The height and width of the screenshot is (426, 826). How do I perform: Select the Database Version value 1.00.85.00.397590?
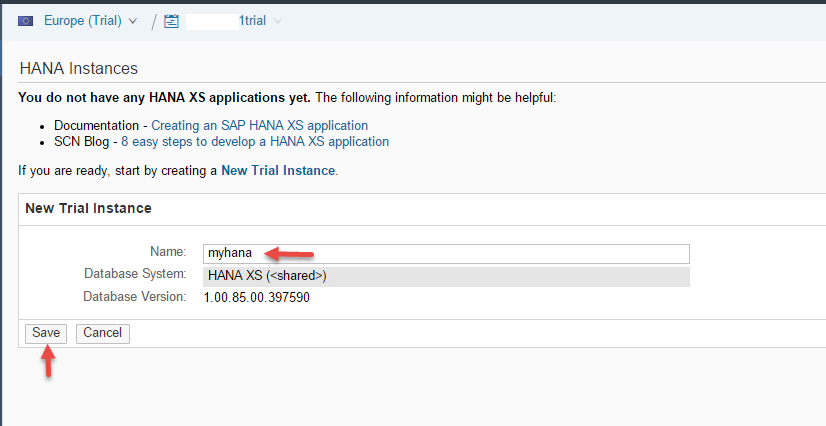click(256, 298)
